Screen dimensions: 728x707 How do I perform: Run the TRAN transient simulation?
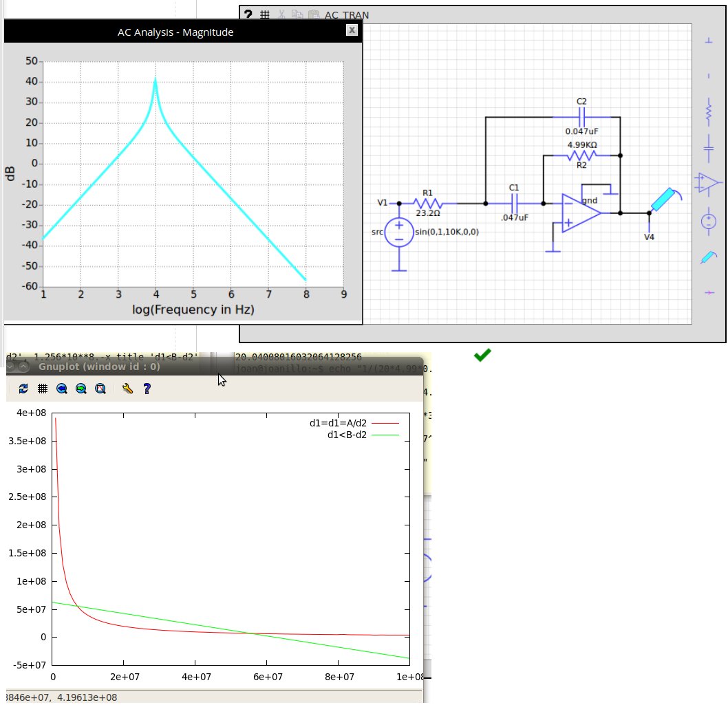(x=356, y=15)
